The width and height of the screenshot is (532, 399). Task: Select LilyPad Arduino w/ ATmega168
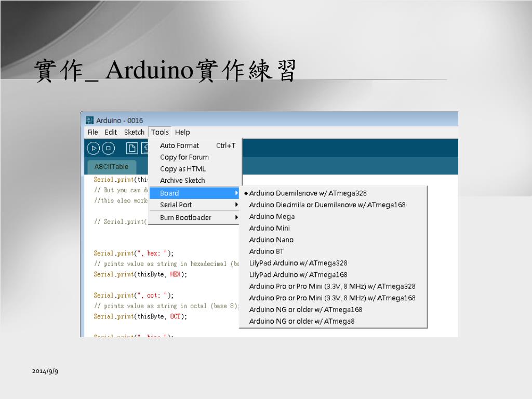click(x=333, y=274)
